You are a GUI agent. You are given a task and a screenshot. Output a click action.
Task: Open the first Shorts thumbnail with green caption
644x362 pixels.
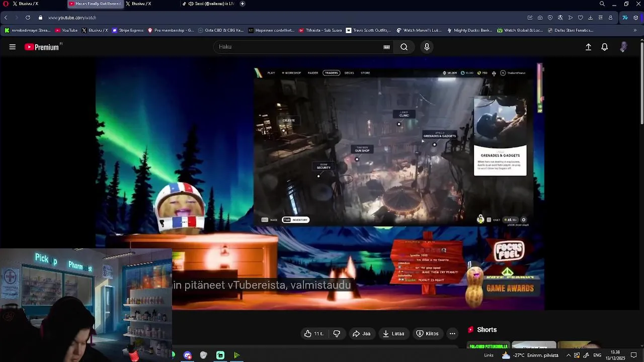(489, 345)
